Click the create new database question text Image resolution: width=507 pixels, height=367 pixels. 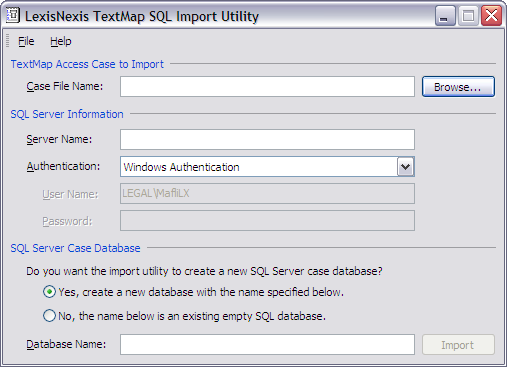pos(204,271)
